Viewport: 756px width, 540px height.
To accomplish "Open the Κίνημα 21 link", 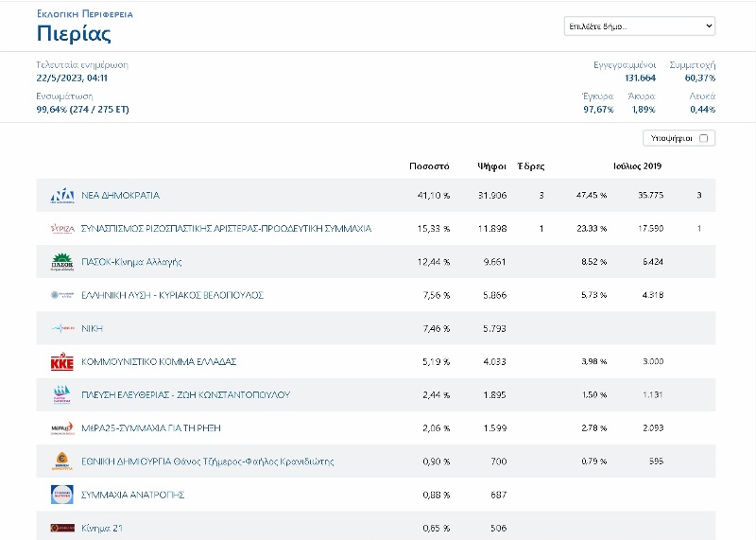I will click(102, 528).
